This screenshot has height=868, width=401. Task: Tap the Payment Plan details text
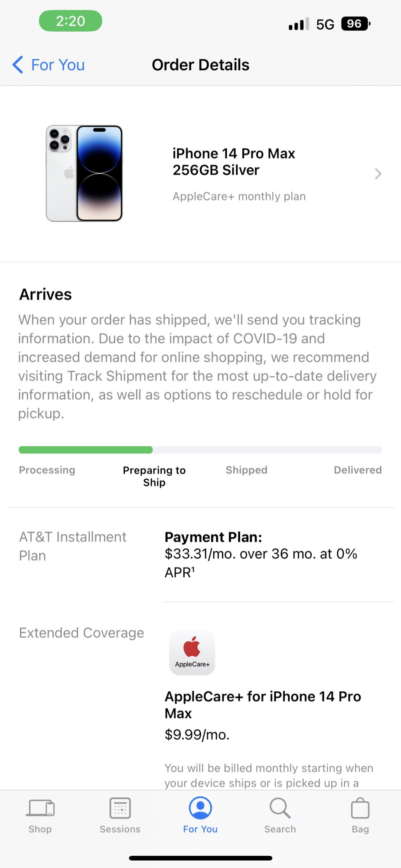(261, 554)
